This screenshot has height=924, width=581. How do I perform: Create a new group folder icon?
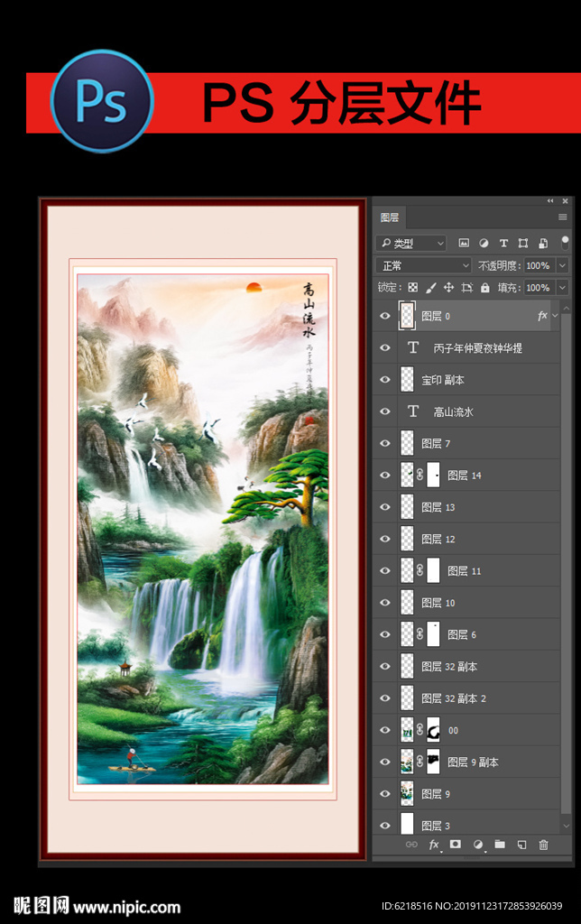500,844
